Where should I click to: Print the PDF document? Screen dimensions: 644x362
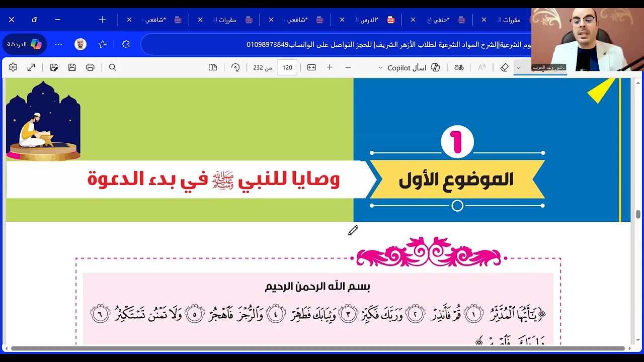tap(90, 67)
